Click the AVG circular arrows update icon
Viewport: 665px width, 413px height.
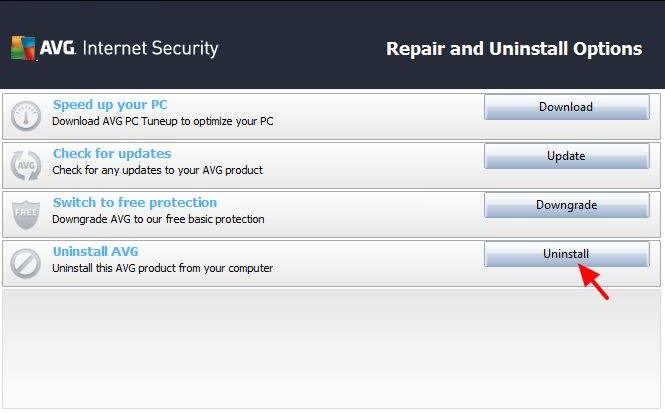[x=26, y=165]
